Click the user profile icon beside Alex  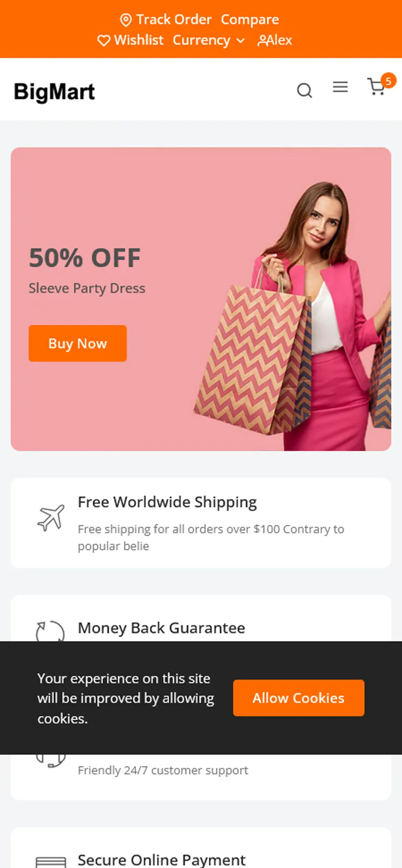click(263, 40)
